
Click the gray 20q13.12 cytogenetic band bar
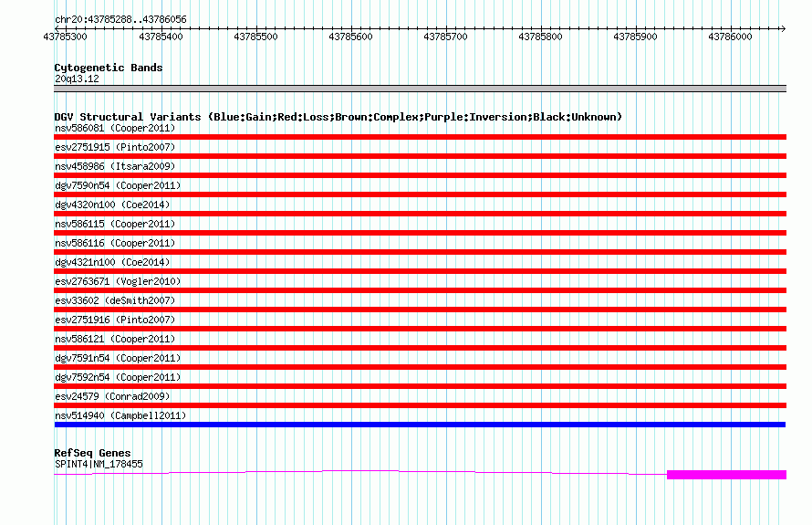420,89
